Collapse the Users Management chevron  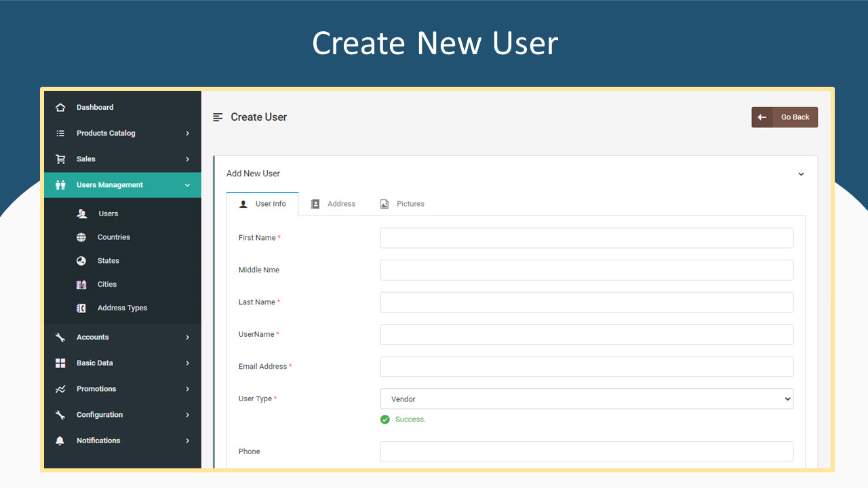pyautogui.click(x=188, y=185)
